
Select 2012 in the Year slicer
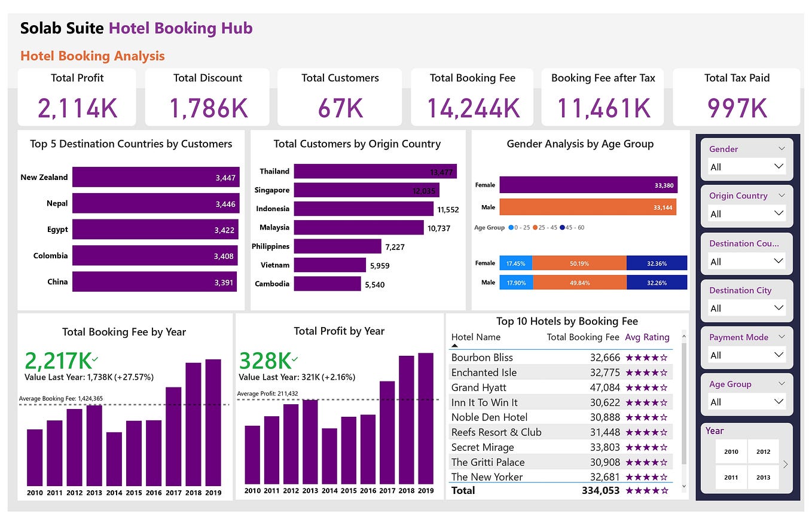tap(764, 451)
